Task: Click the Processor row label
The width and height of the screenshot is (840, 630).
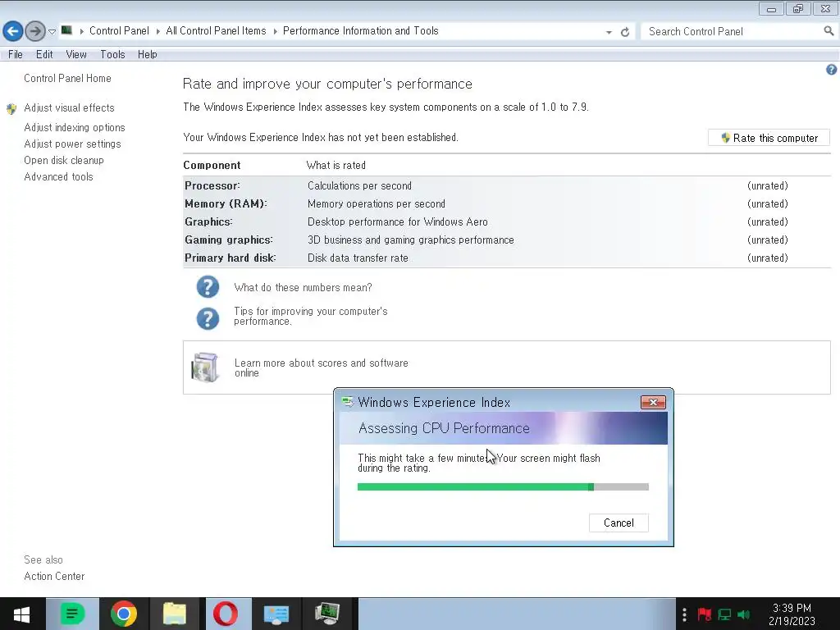Action: [212, 186]
